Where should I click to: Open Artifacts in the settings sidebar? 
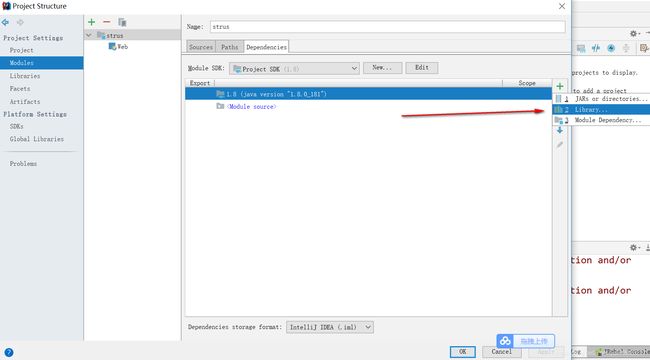pos(25,102)
